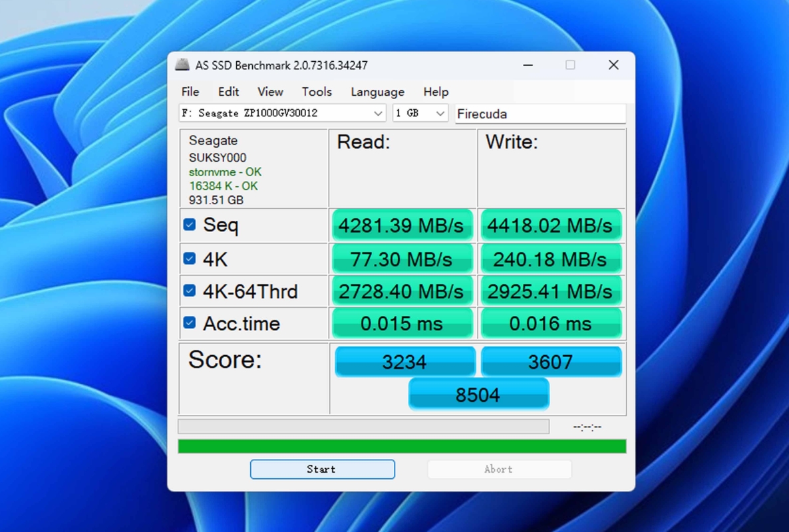Disable the 4K-64Thrd test checkbox

point(190,291)
